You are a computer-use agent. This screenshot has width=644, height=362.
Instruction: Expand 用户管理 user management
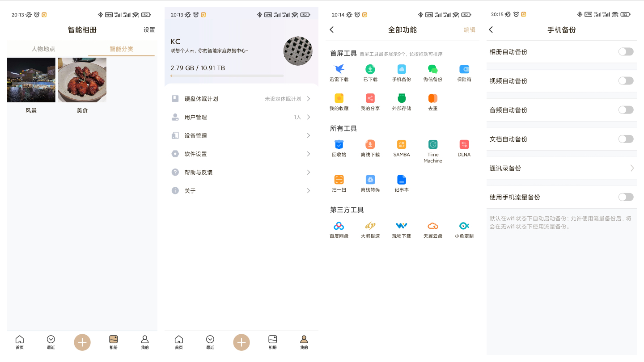241,117
